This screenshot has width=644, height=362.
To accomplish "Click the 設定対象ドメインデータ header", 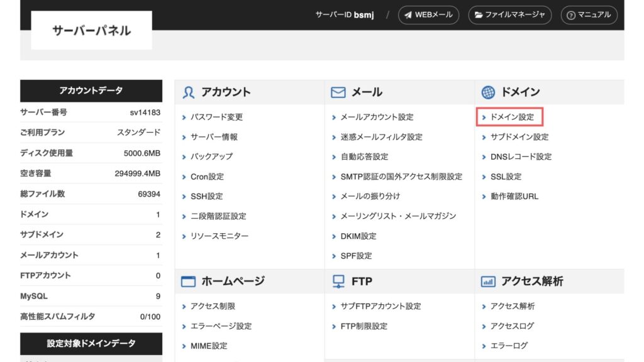I will tap(91, 344).
